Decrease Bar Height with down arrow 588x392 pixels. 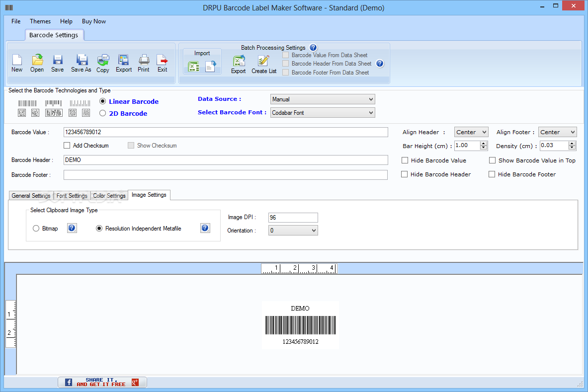tap(484, 148)
